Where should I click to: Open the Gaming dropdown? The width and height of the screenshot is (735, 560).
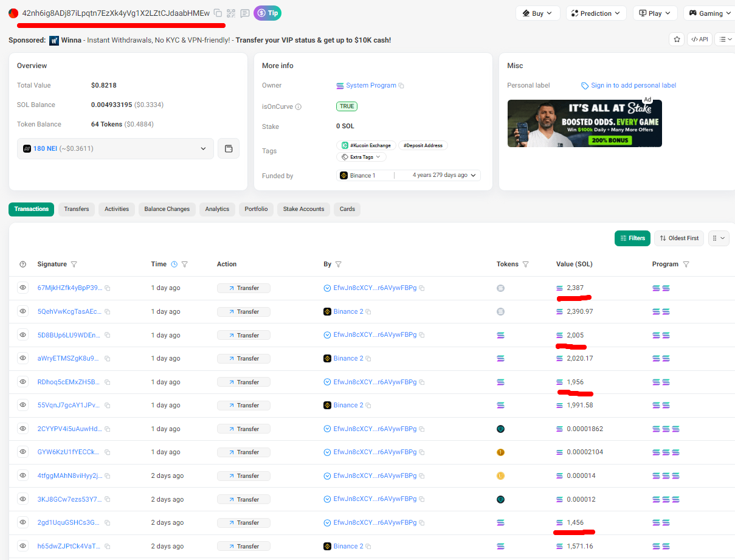[709, 13]
